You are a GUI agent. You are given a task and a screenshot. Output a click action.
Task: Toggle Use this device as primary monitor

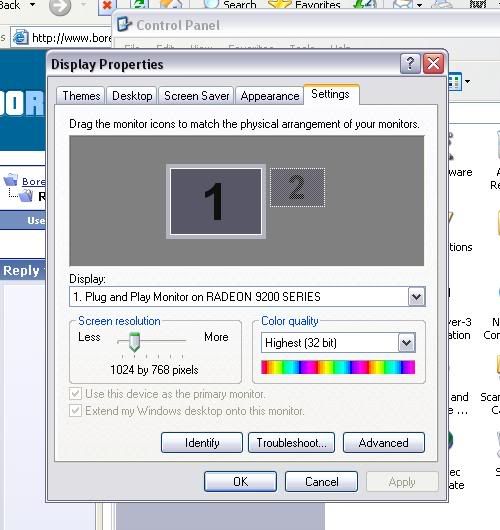[x=75, y=394]
